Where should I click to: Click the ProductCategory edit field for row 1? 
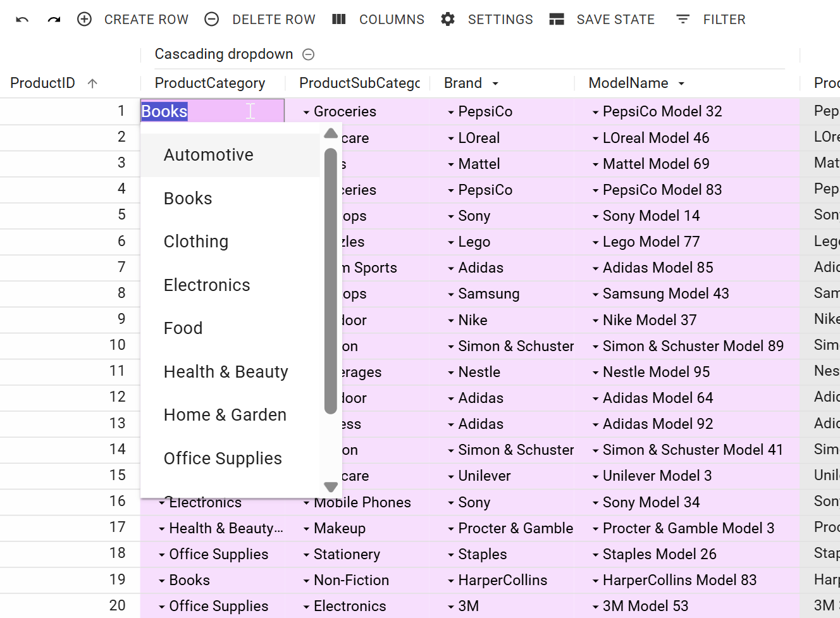(x=213, y=111)
